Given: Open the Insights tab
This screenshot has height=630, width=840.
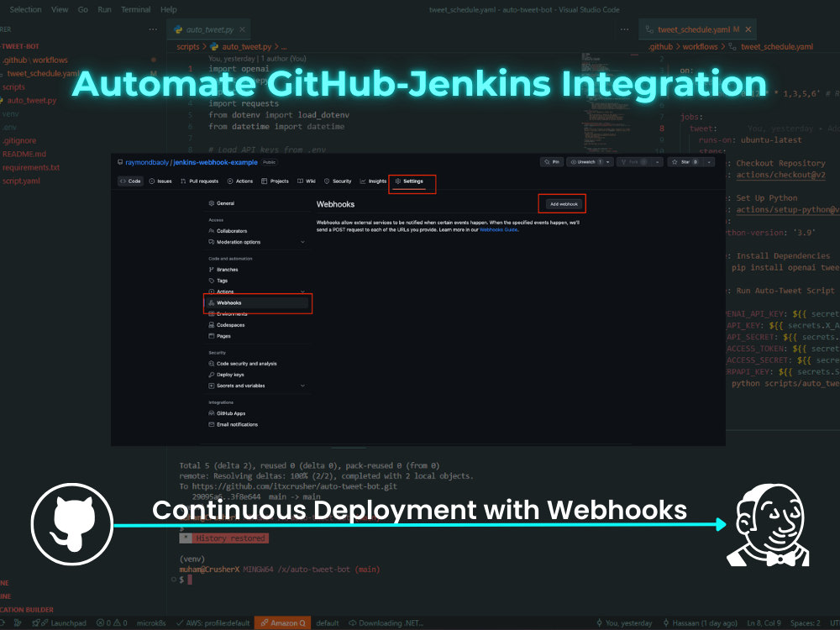Looking at the screenshot, I should [x=374, y=181].
